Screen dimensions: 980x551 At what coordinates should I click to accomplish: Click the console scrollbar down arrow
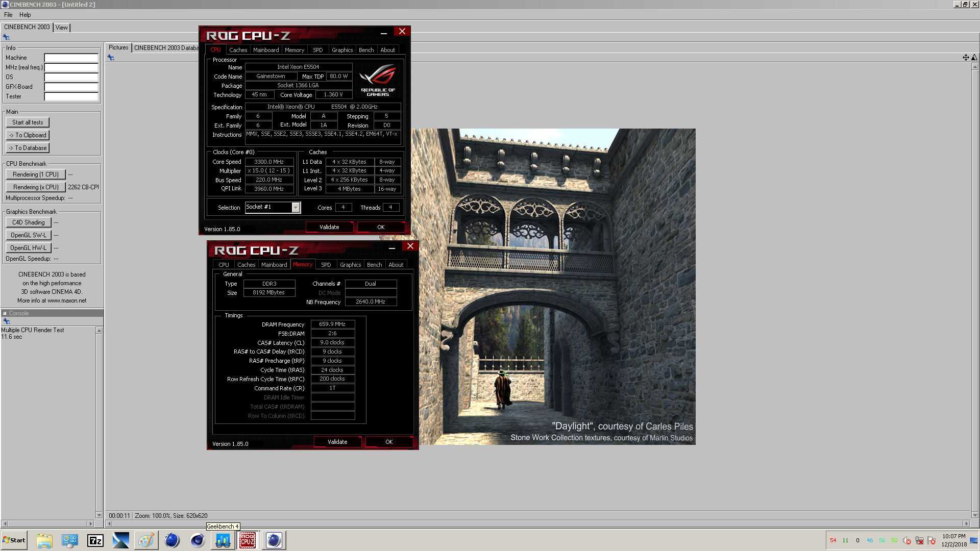pos(99,515)
